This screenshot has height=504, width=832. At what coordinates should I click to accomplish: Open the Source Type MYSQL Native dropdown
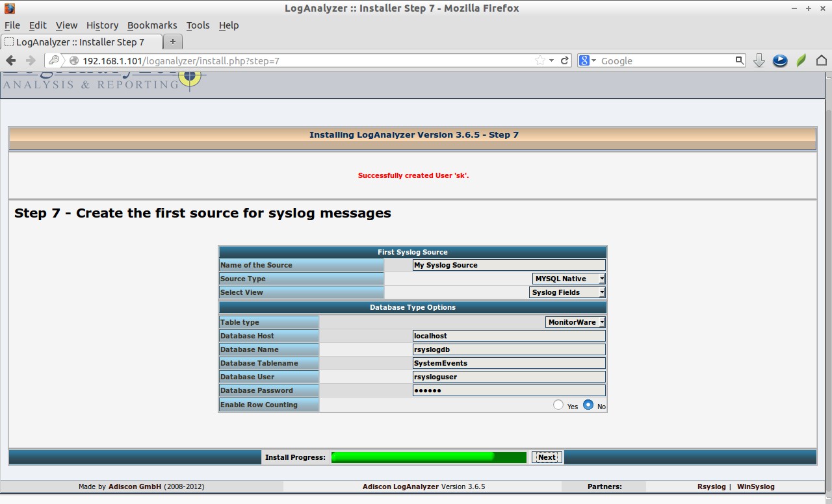[569, 279]
